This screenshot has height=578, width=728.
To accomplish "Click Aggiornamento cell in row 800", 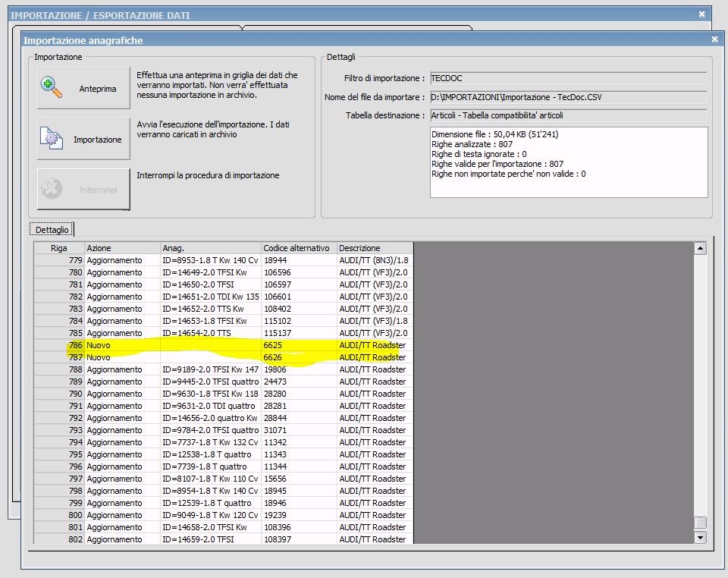I will coord(122,515).
